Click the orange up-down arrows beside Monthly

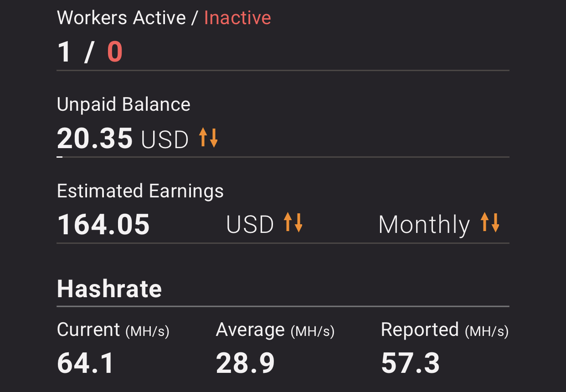pos(490,222)
